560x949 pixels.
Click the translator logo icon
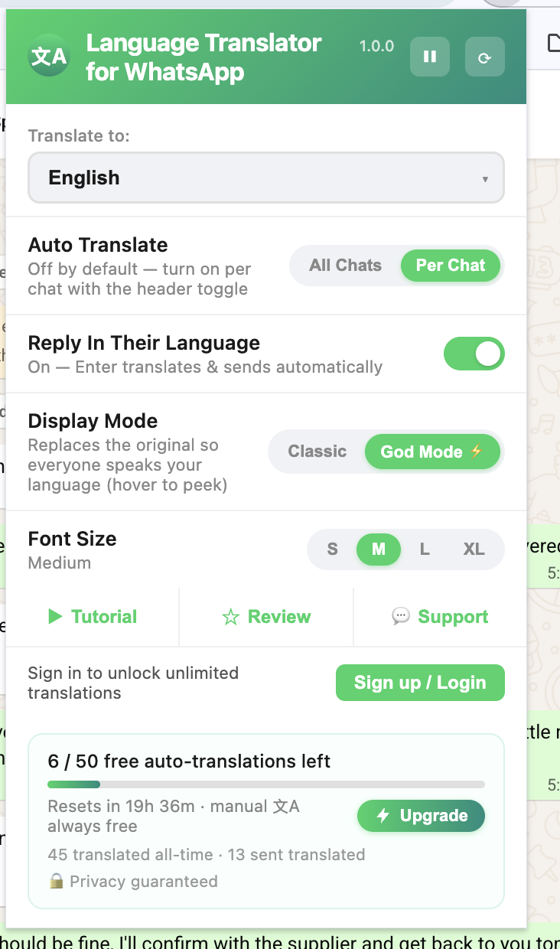click(49, 57)
